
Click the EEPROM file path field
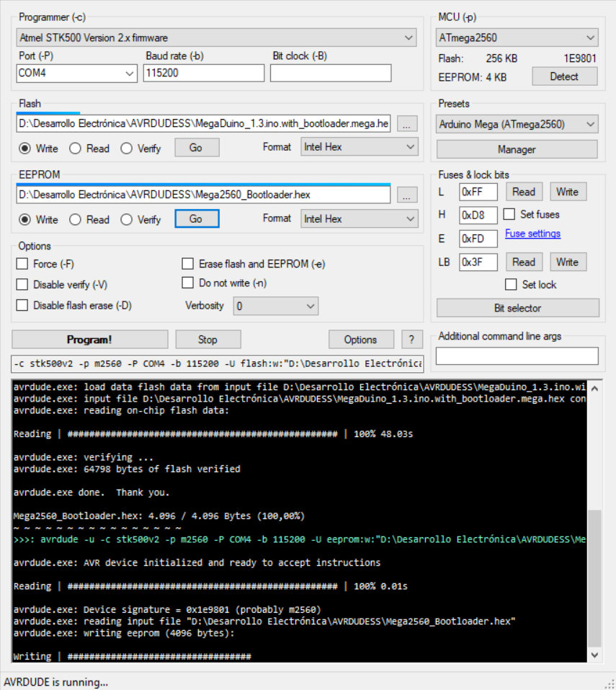coord(204,195)
